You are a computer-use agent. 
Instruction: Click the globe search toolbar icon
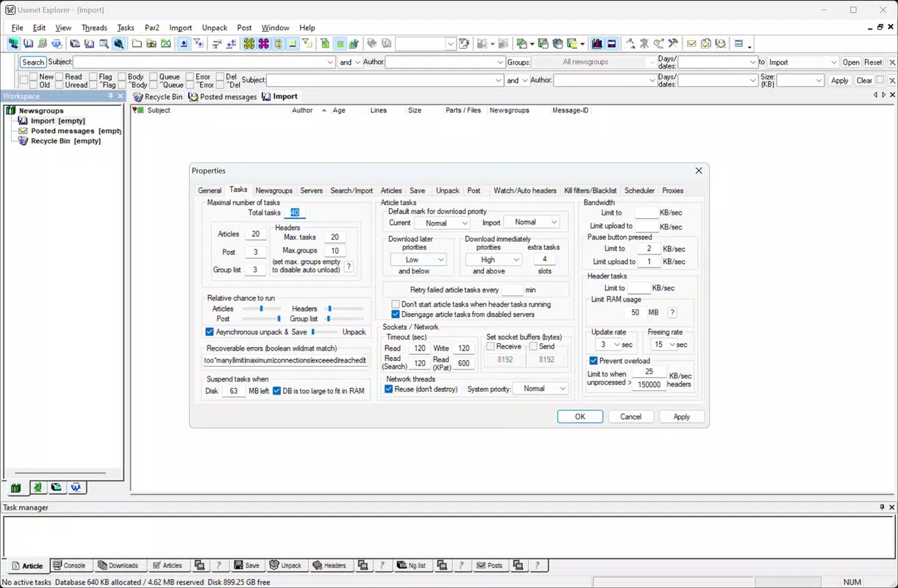(x=118, y=44)
